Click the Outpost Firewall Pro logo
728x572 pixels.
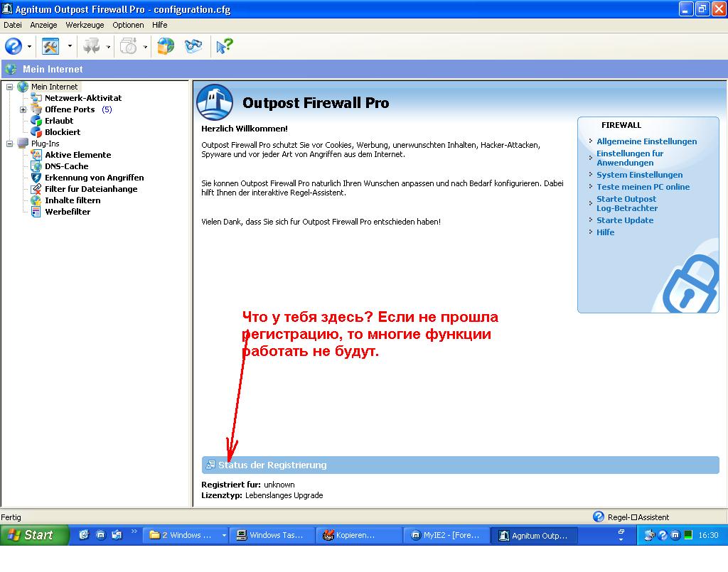[x=215, y=102]
